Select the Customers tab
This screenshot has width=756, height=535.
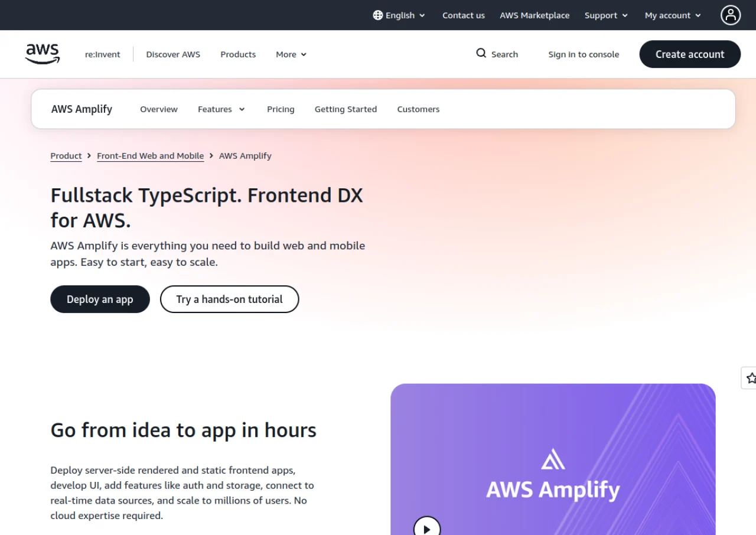coord(418,109)
